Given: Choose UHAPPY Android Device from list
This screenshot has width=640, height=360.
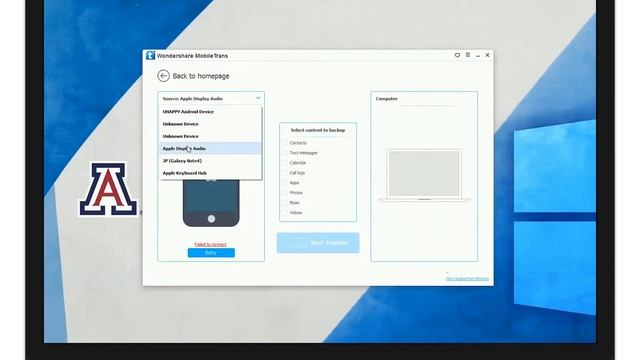Looking at the screenshot, I should coord(210,111).
